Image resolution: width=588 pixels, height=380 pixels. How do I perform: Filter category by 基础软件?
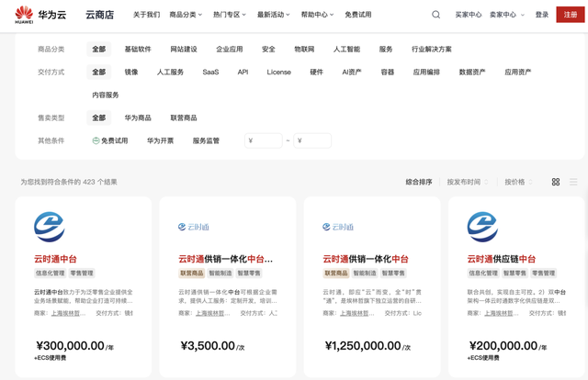(x=138, y=49)
